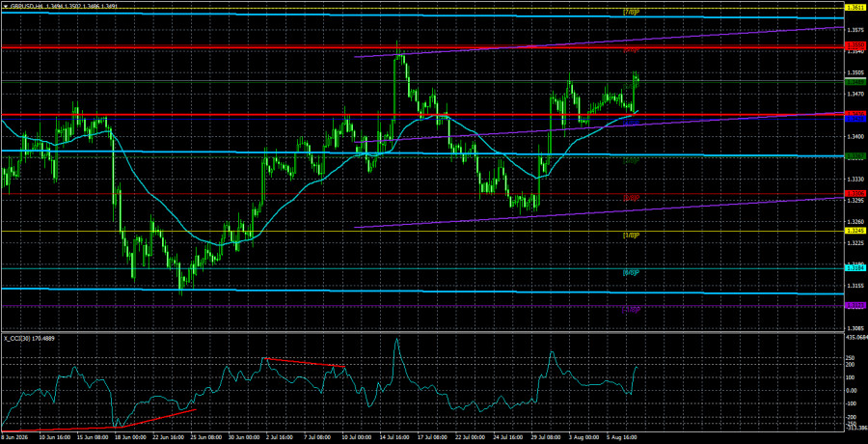Click the yellow 1.3611 price tag
This screenshot has width=868, height=444.
coord(854,7)
